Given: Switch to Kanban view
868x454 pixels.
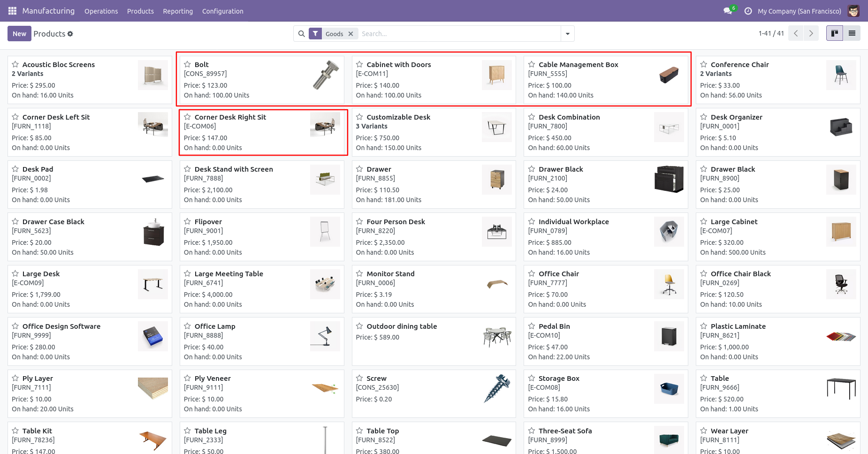Looking at the screenshot, I should [x=835, y=33].
